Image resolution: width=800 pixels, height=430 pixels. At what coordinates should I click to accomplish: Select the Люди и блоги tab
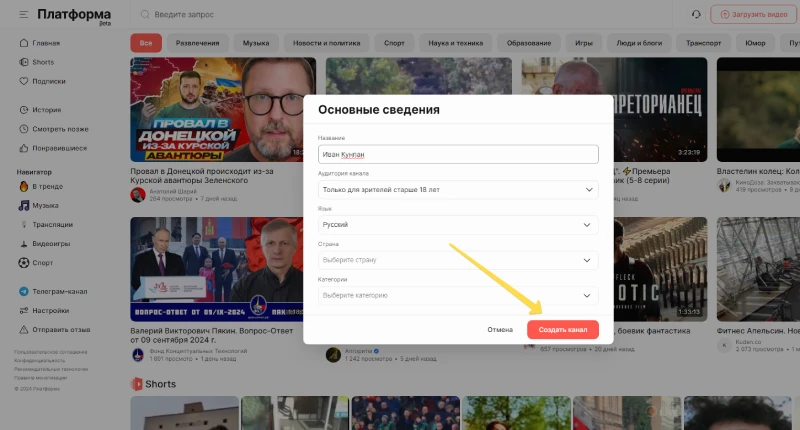(639, 43)
